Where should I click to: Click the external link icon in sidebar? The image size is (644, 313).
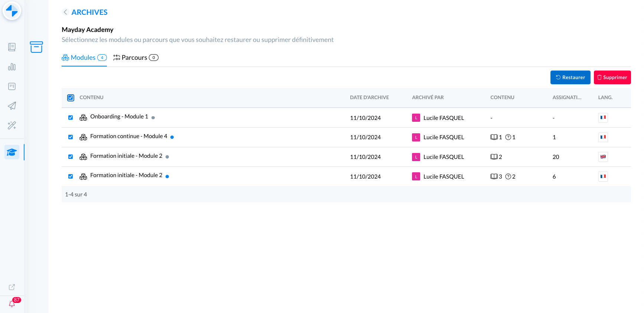(12, 287)
